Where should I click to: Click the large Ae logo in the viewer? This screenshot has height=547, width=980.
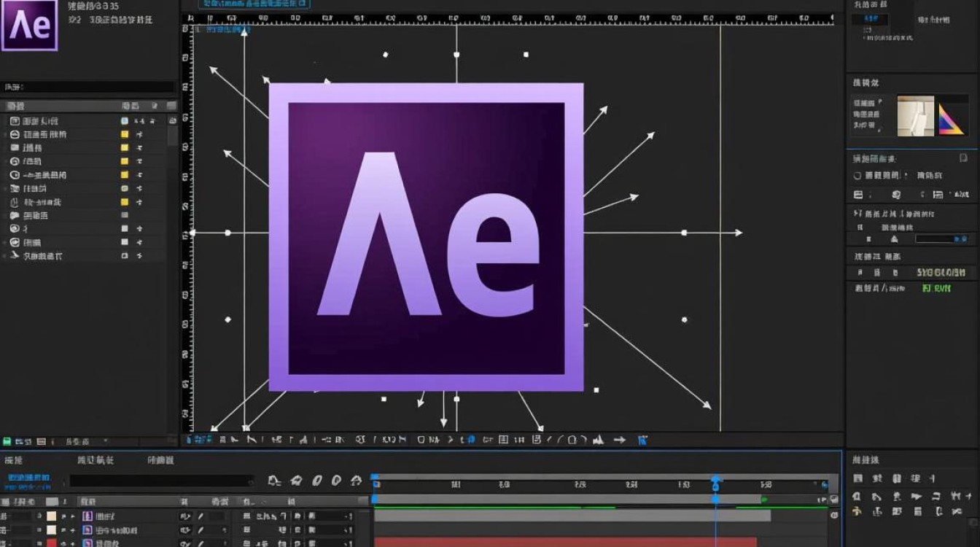[x=427, y=237]
